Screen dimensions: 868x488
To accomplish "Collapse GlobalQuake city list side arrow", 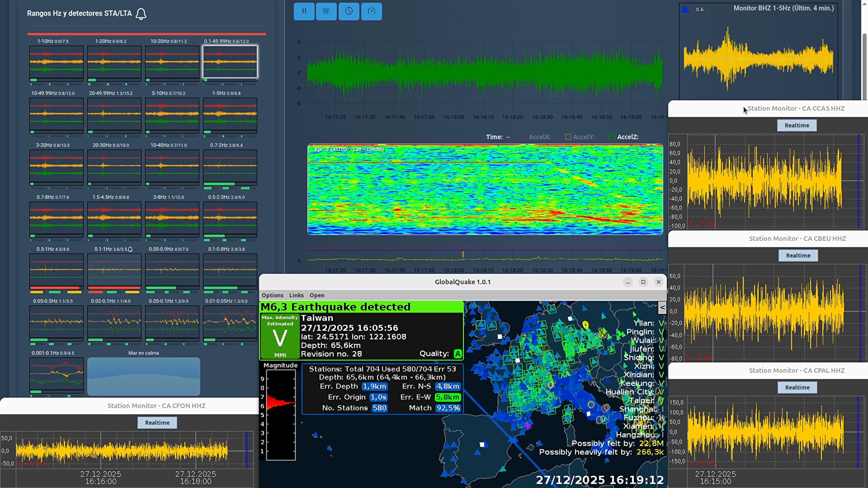I will [662, 307].
